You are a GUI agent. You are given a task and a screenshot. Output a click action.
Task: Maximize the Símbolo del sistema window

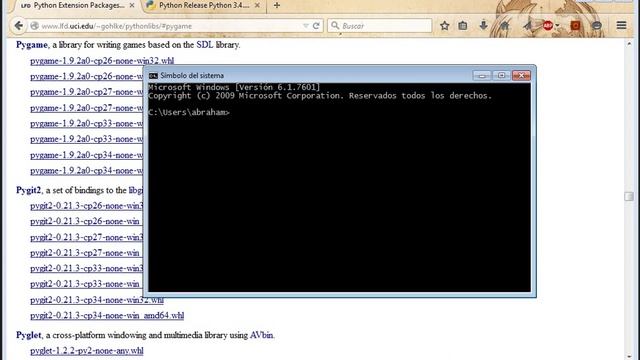501,76
